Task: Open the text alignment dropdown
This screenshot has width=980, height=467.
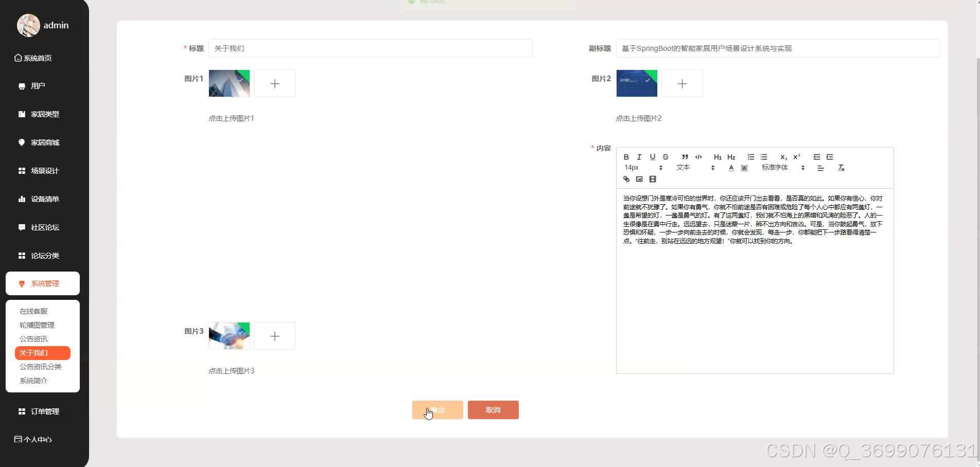Action: point(820,168)
